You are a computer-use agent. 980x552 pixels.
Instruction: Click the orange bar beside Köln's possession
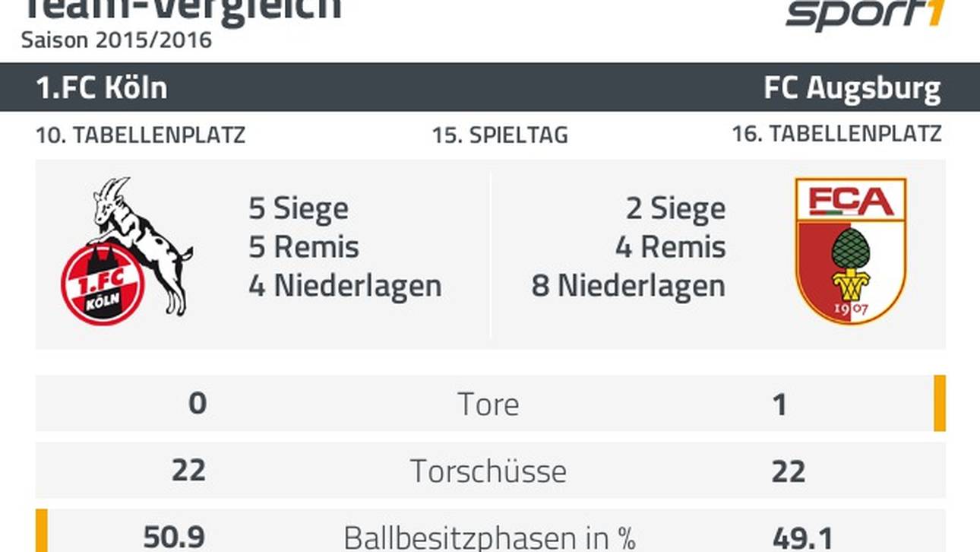pos(42,531)
